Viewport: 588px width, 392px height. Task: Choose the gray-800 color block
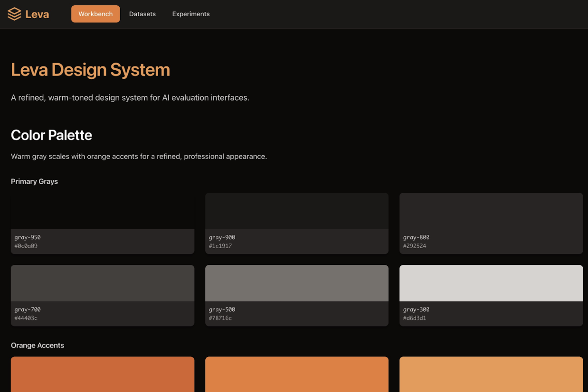491,211
